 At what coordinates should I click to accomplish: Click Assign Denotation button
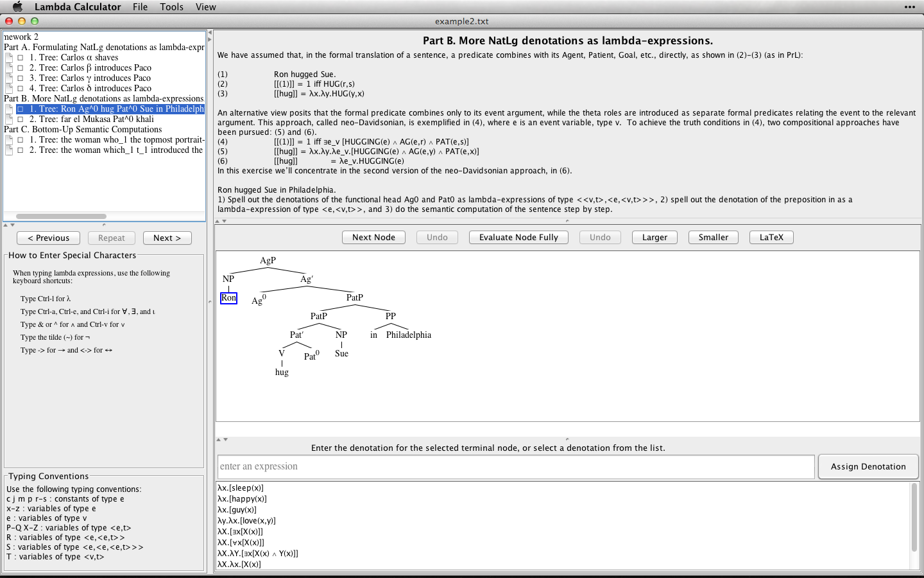pyautogui.click(x=868, y=467)
